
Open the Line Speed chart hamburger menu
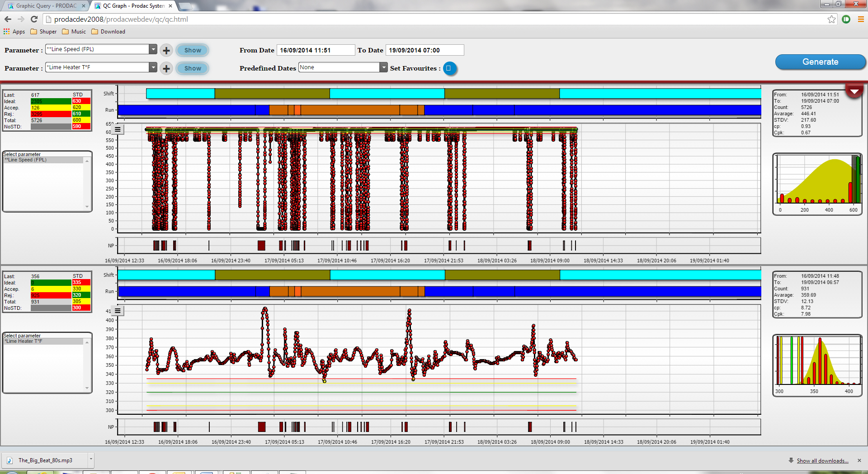[x=118, y=130]
